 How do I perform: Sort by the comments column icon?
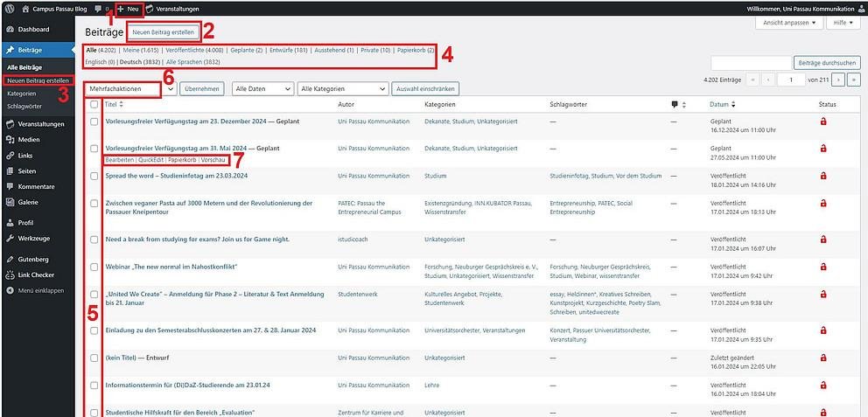point(674,105)
